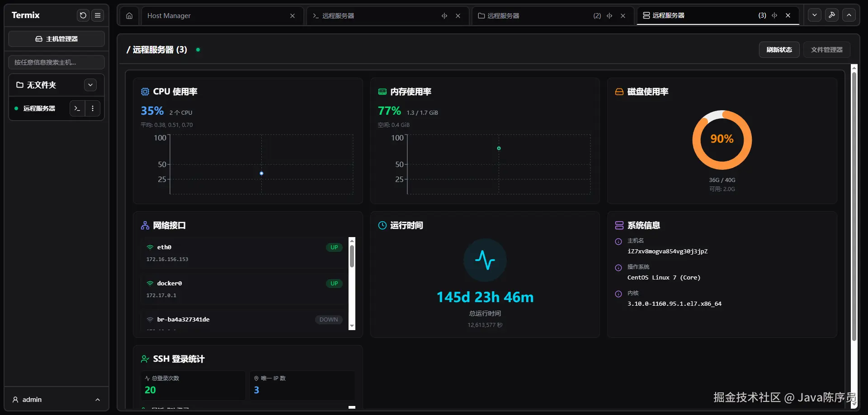
Task: Click the reload icon beside Termix
Action: 83,15
